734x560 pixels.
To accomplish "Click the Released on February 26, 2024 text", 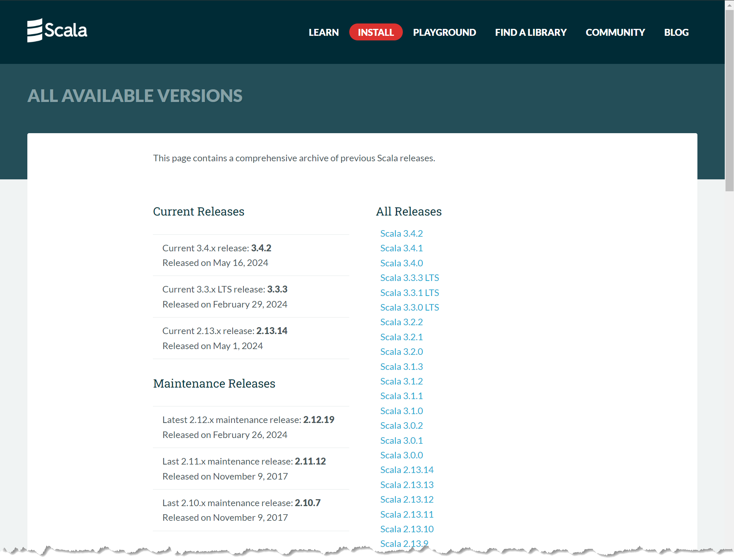I will (225, 435).
